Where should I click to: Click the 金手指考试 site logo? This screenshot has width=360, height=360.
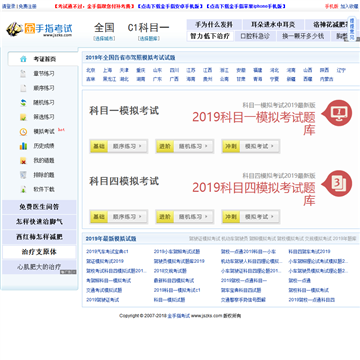pyautogui.click(x=39, y=29)
